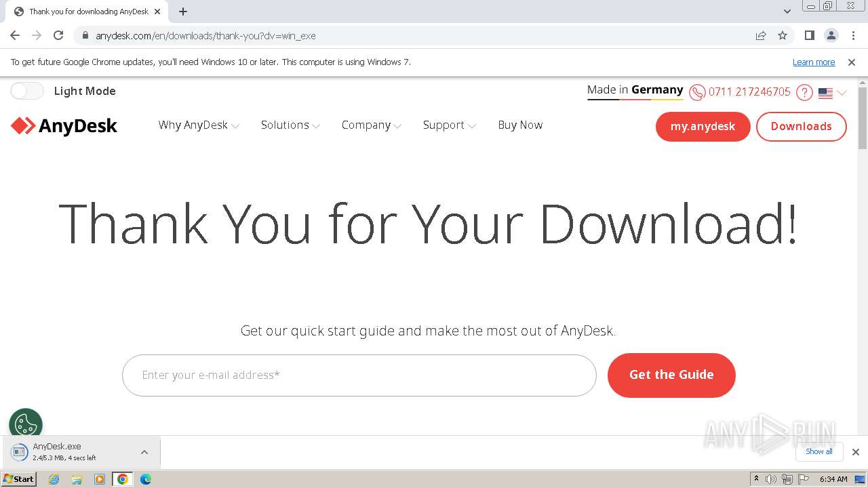The height and width of the screenshot is (488, 868).
Task: Call the number 0711 217246705
Action: pyautogui.click(x=749, y=91)
